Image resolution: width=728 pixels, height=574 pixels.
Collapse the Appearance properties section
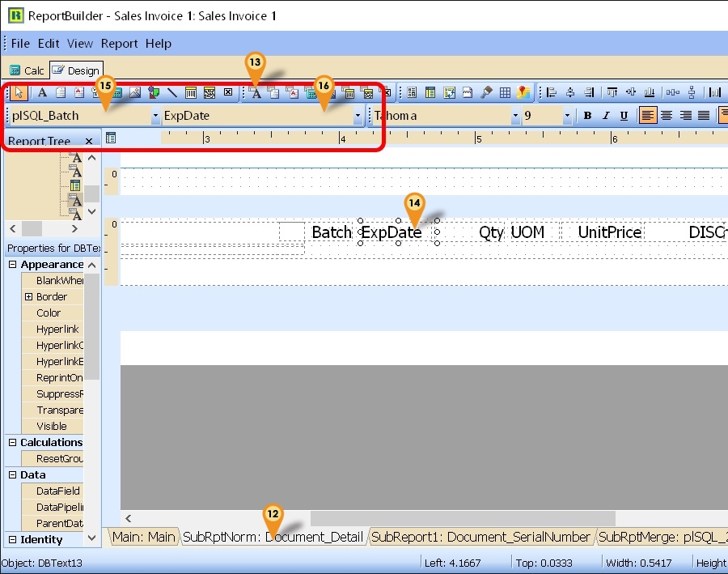11,265
